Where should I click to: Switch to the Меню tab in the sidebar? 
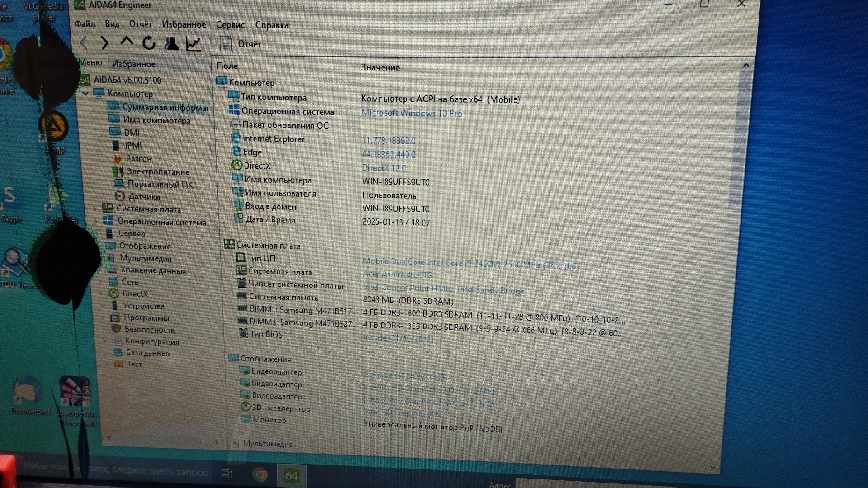coord(91,62)
